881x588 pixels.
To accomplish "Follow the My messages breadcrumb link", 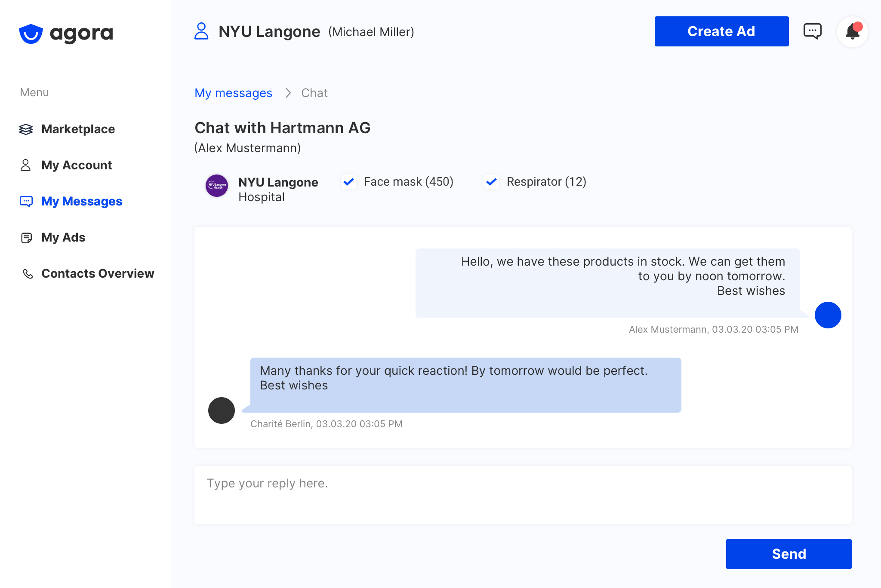I will (x=233, y=93).
